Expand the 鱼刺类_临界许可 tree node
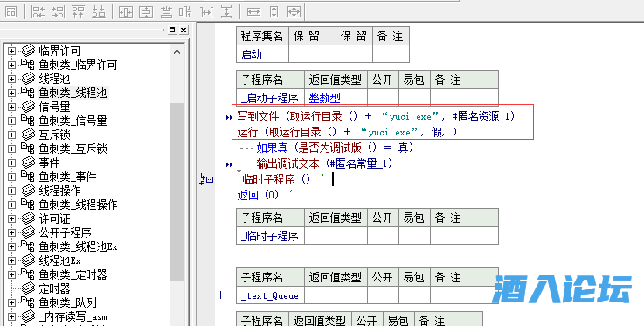644x326 pixels. click(11, 65)
